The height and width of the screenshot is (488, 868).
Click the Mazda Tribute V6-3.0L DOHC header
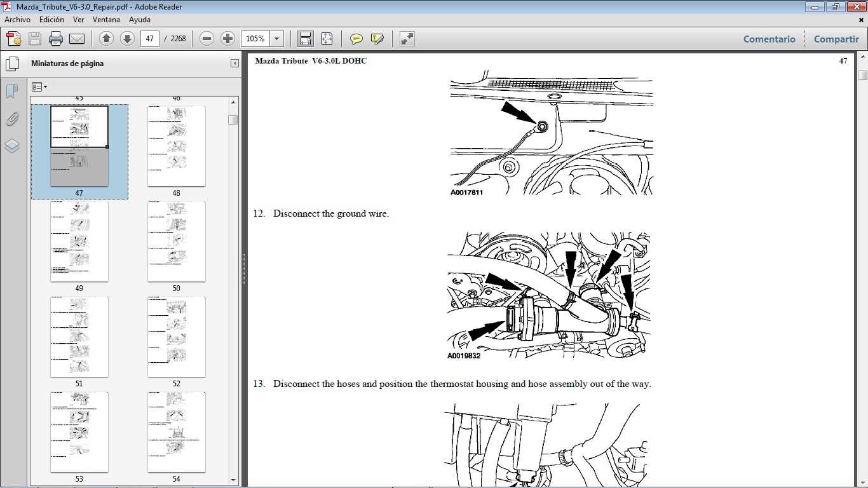click(311, 61)
